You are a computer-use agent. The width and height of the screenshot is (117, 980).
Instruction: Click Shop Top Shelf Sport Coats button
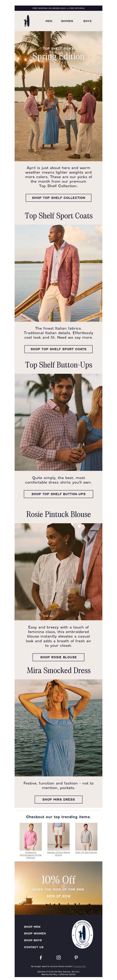click(x=58, y=349)
